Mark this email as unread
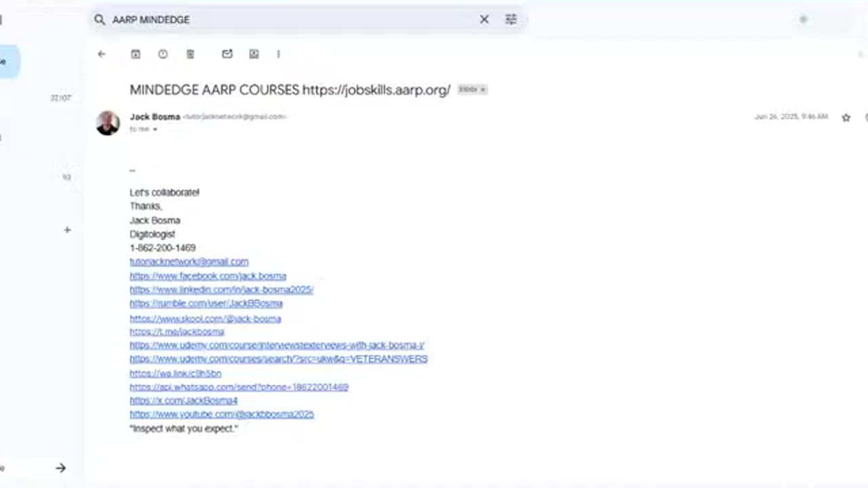This screenshot has height=488, width=868. (227, 54)
